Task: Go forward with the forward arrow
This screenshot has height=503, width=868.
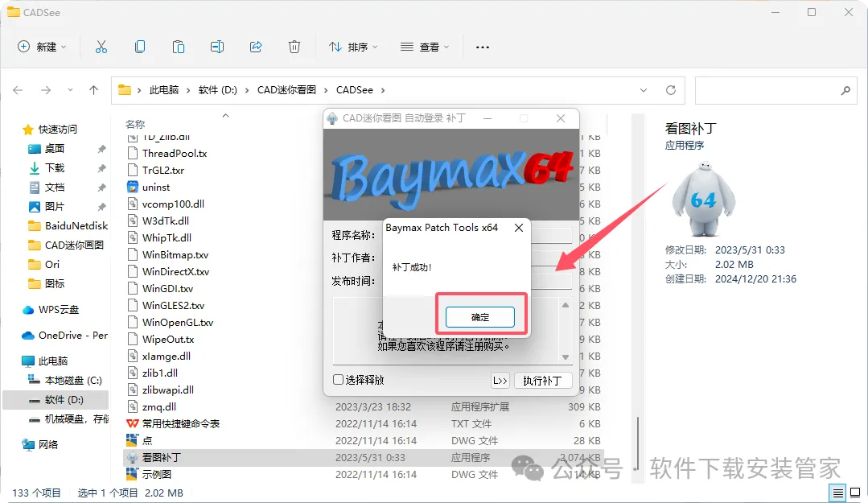Action: pyautogui.click(x=46, y=90)
